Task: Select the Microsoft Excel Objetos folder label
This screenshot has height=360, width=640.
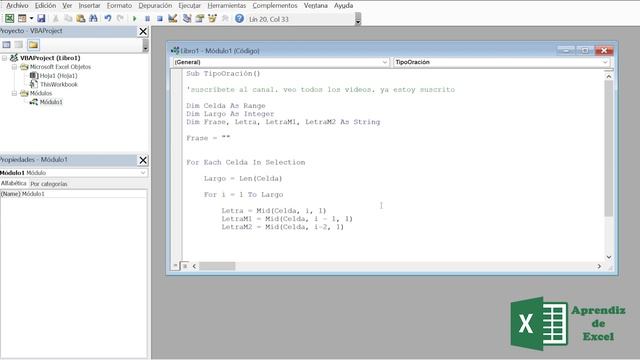Action: click(x=60, y=67)
